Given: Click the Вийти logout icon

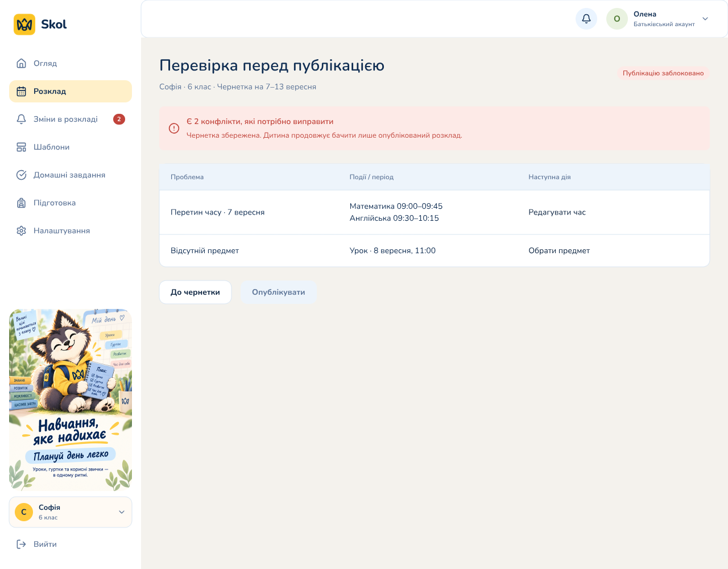Looking at the screenshot, I should pyautogui.click(x=22, y=544).
